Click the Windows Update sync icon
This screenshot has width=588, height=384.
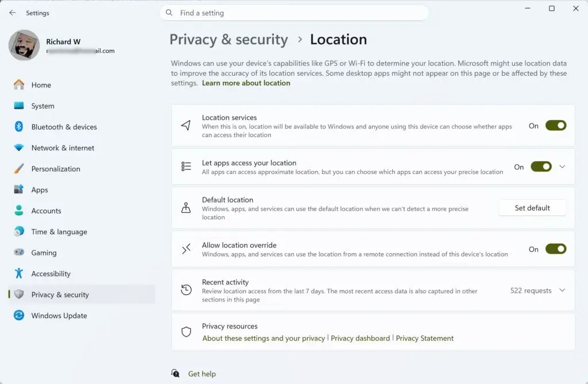pyautogui.click(x=19, y=315)
